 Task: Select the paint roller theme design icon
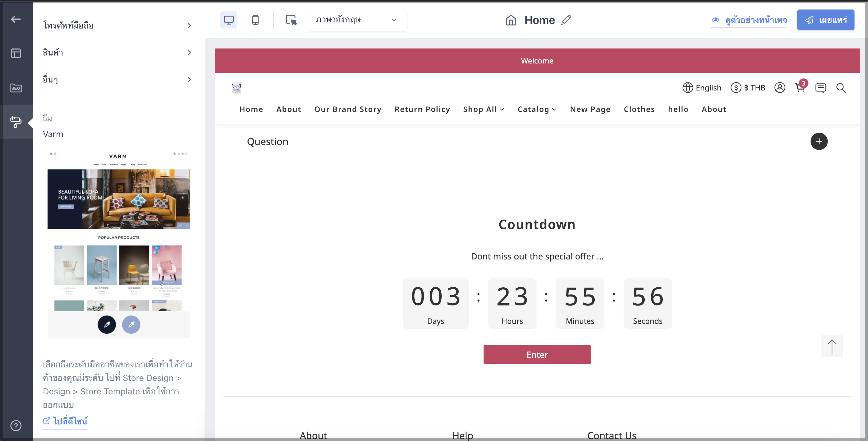click(x=16, y=122)
